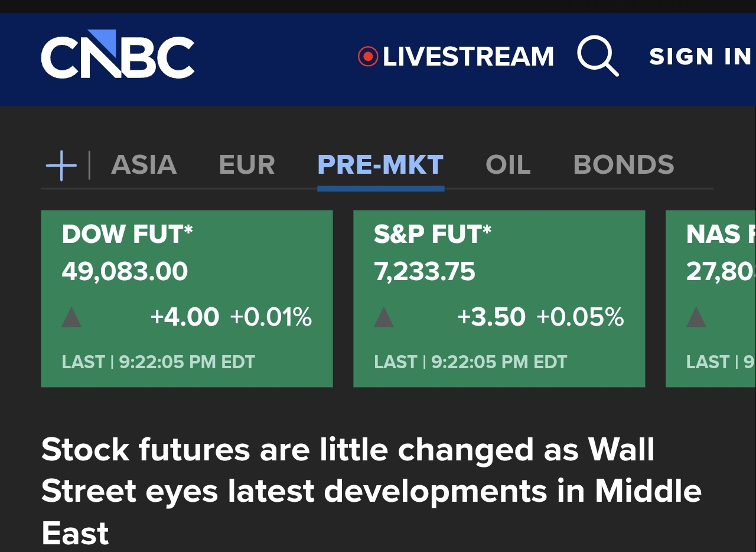Image resolution: width=756 pixels, height=552 pixels.
Task: Open the CNBC logo homepage
Action: pos(118,54)
